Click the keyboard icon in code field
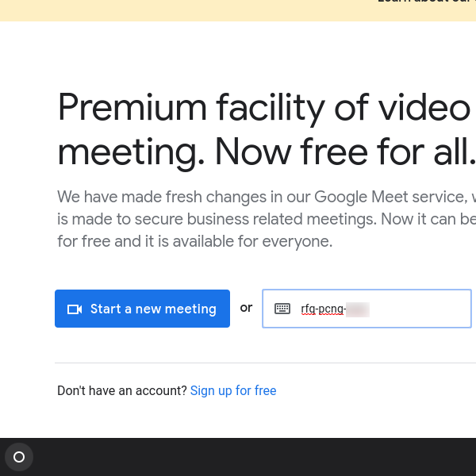The height and width of the screenshot is (476, 476). [282, 309]
